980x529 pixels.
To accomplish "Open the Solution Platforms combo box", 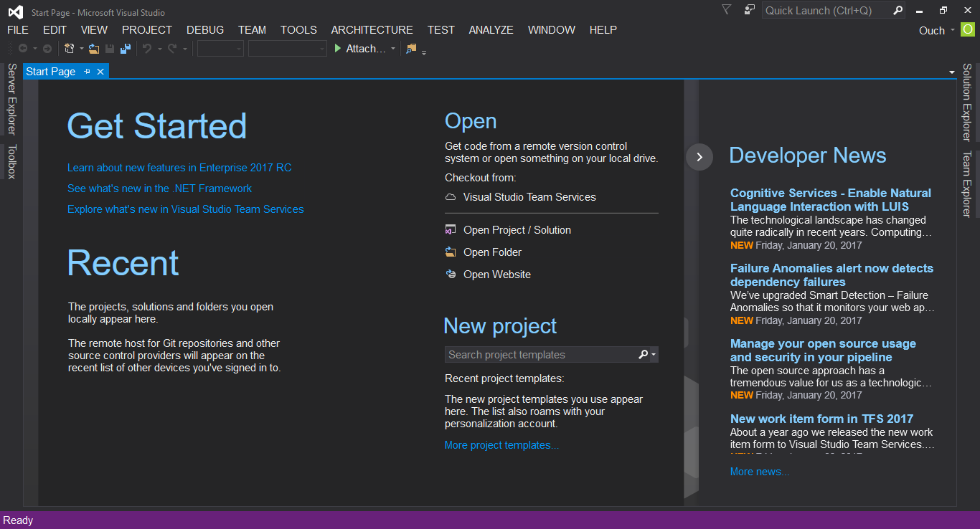I will click(x=288, y=49).
